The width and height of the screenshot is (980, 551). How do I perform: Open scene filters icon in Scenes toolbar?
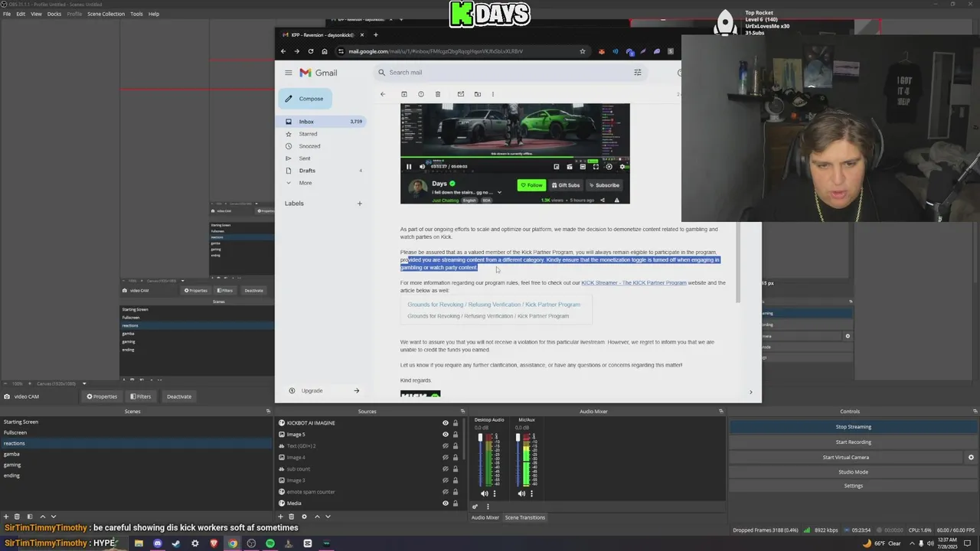pos(30,517)
